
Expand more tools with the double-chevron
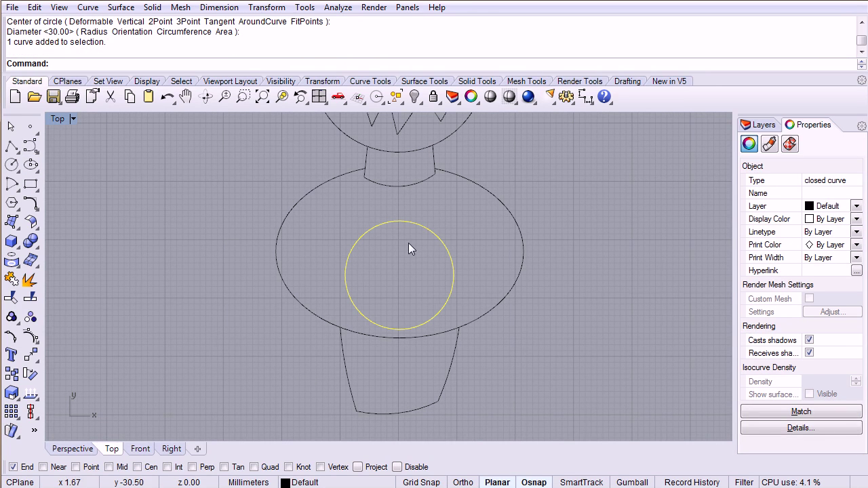point(34,430)
